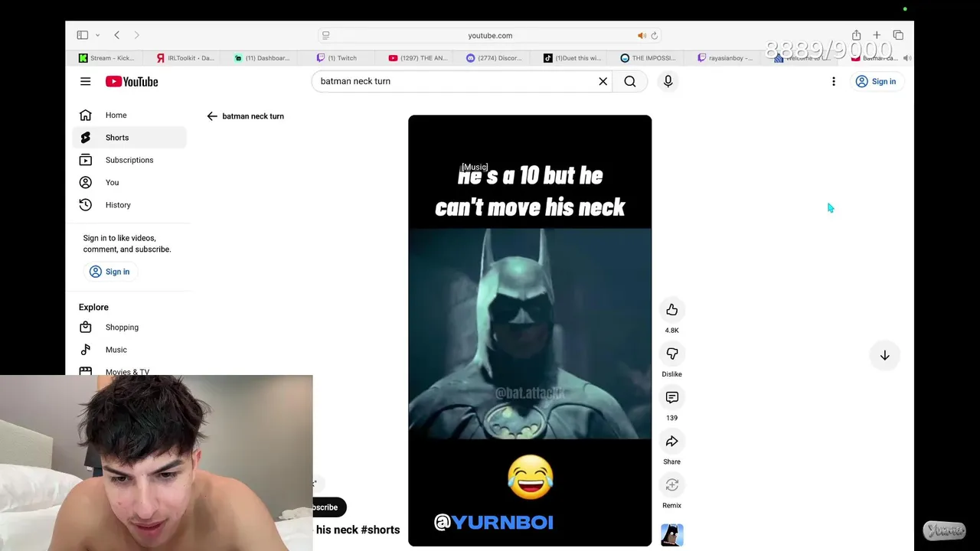Switch to the (1297) THE AN... tab
The image size is (980, 551).
418,58
